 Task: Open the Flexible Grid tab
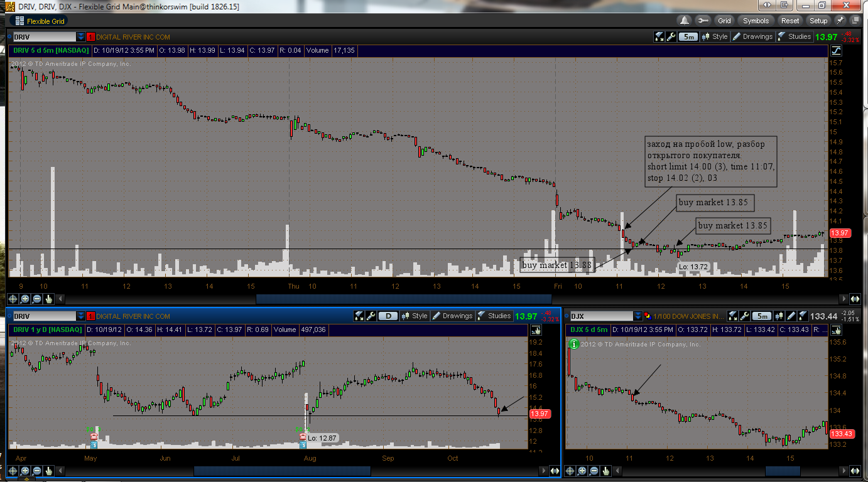(x=39, y=21)
